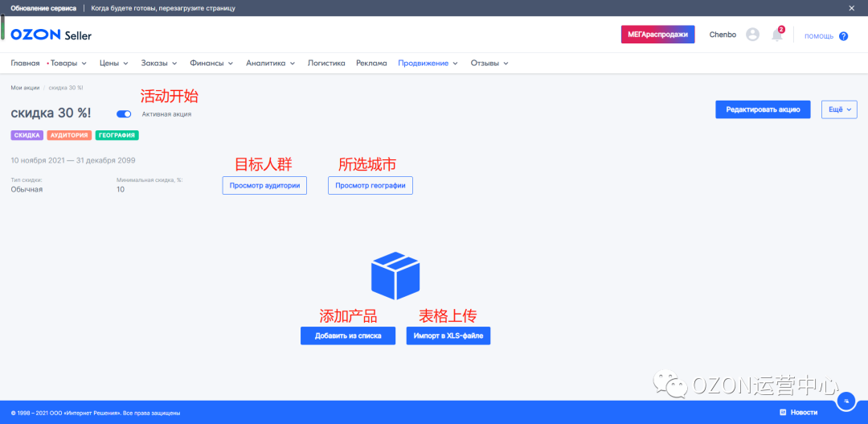Open the notifications bell icon
Screen dimensions: 868x424
coord(776,35)
